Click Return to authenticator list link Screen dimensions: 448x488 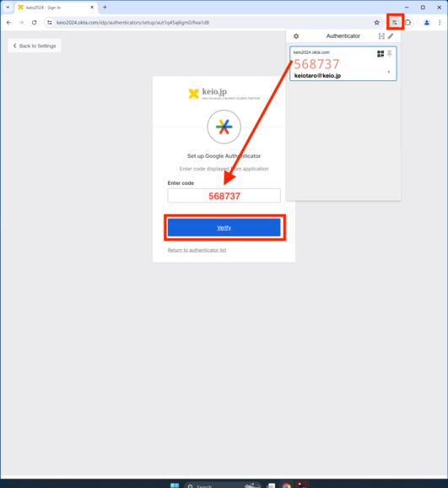coord(197,250)
